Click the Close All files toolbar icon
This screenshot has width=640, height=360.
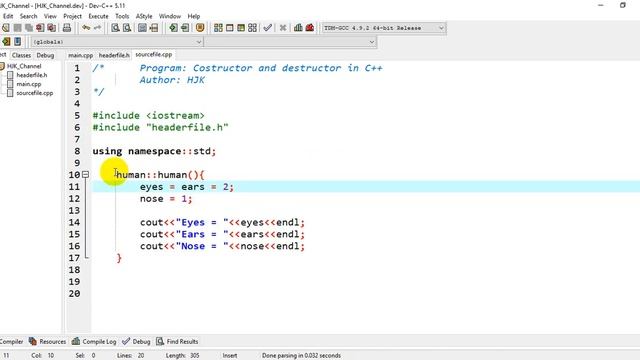click(x=51, y=28)
